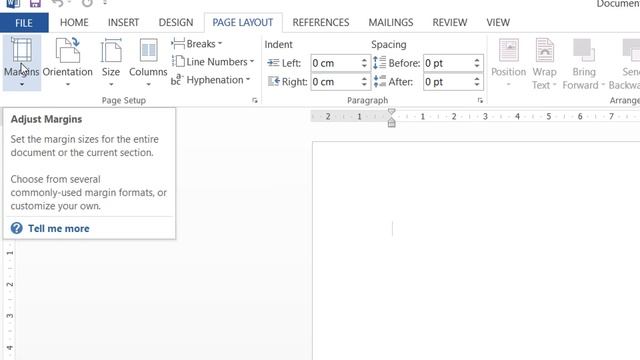Adjust the Indent Left stepper arrows
The width and height of the screenshot is (640, 360).
pyautogui.click(x=364, y=63)
